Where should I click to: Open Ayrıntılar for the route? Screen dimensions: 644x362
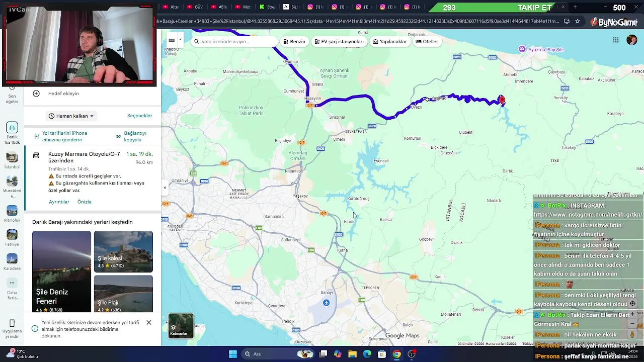tap(59, 202)
